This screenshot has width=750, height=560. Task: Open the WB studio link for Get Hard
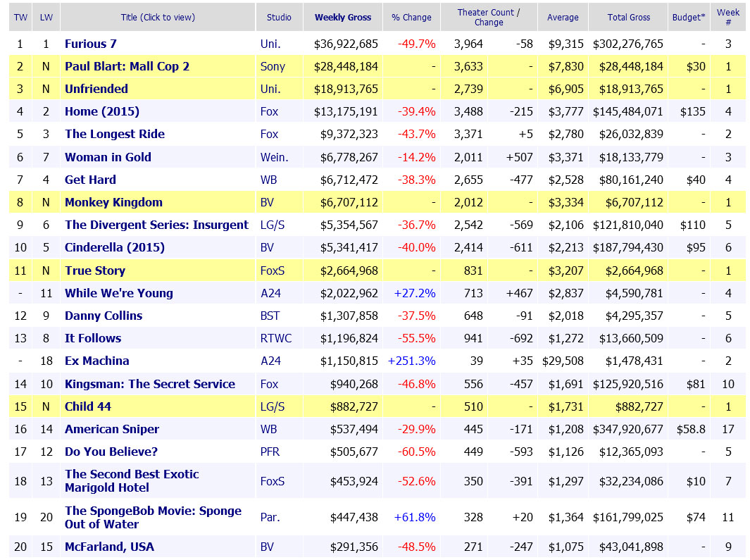268,180
